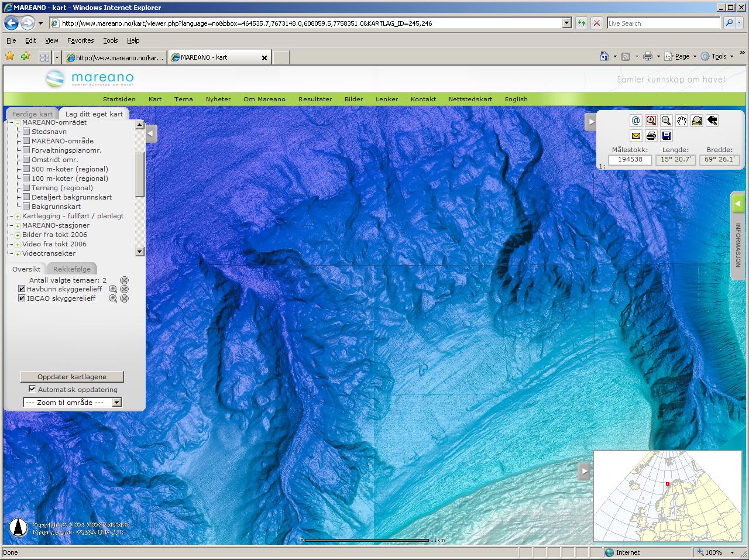Remove IBCAO skyggerelieff layer with X icon
The image size is (749, 560).
click(x=124, y=298)
